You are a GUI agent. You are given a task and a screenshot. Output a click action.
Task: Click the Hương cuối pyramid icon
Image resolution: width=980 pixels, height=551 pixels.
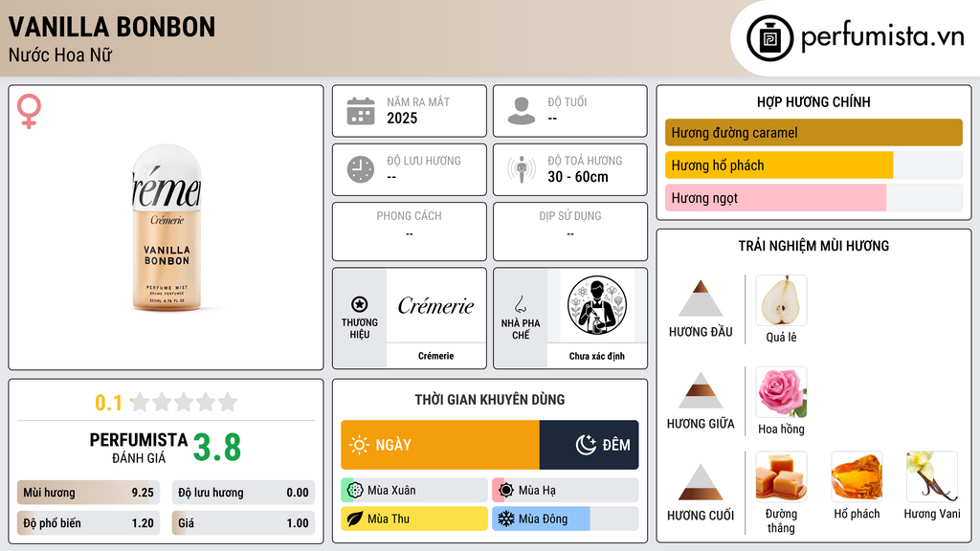(701, 482)
